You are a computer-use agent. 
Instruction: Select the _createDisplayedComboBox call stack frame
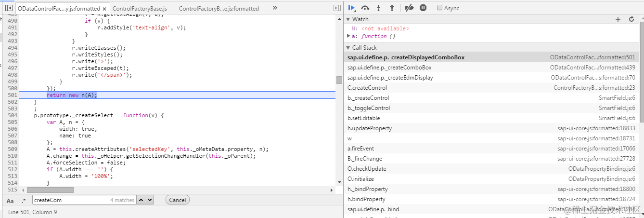491,57
